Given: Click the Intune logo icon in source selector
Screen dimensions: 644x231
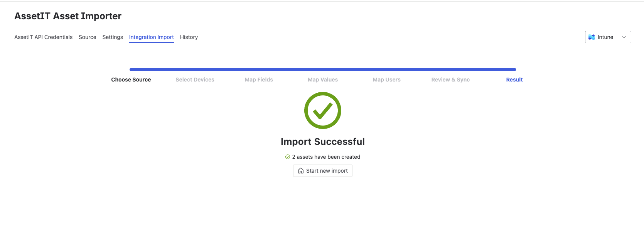Looking at the screenshot, I should coord(592,37).
